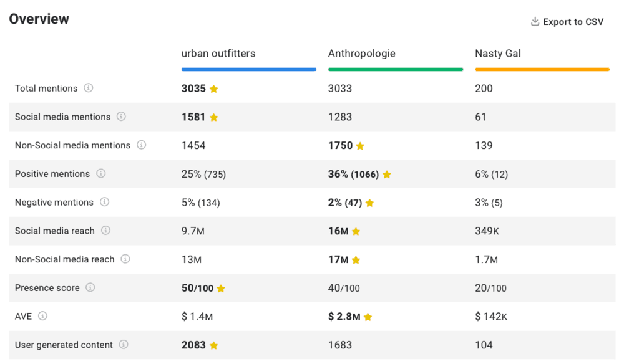Click the Social media mentions row label
Image resolution: width=624 pixels, height=364 pixels.
tap(62, 117)
